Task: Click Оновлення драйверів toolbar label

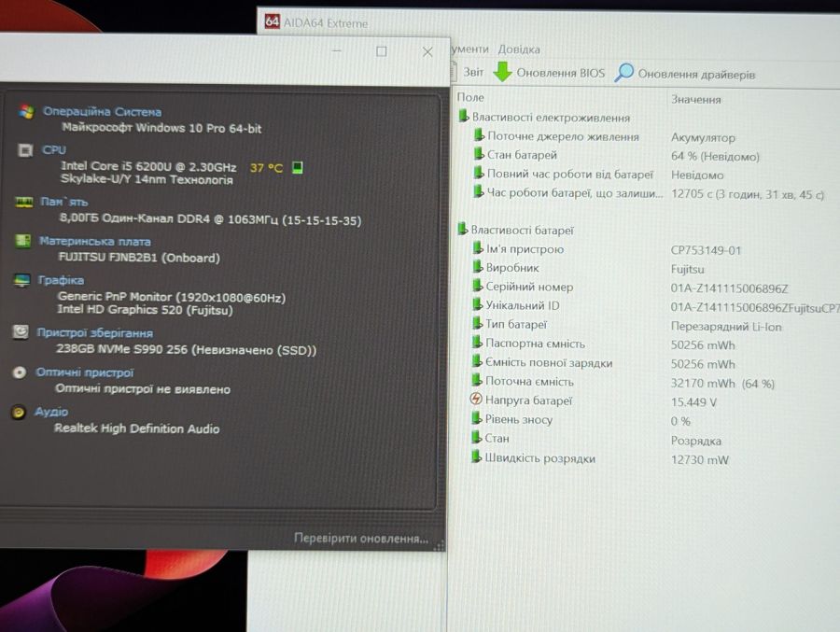Action: 696,74
